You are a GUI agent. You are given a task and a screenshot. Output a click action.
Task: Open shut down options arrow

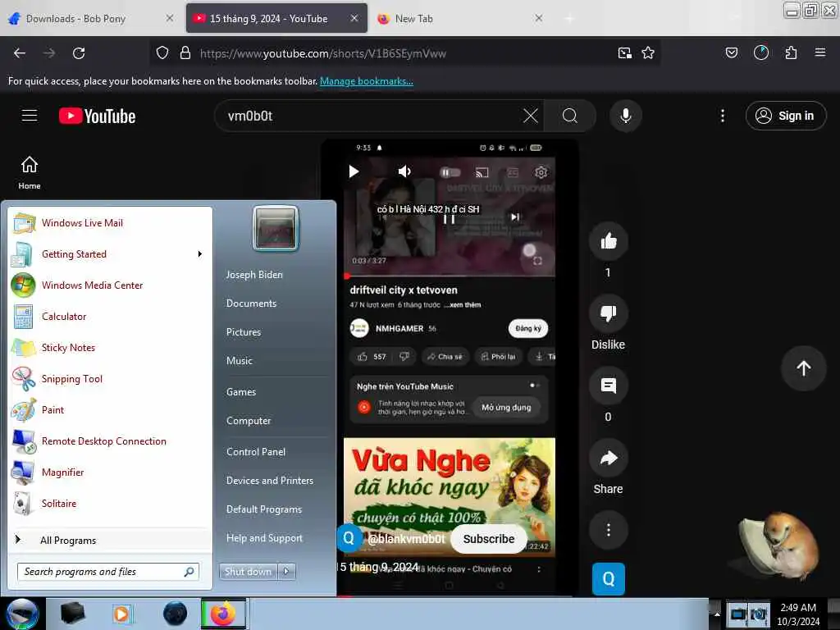point(286,572)
